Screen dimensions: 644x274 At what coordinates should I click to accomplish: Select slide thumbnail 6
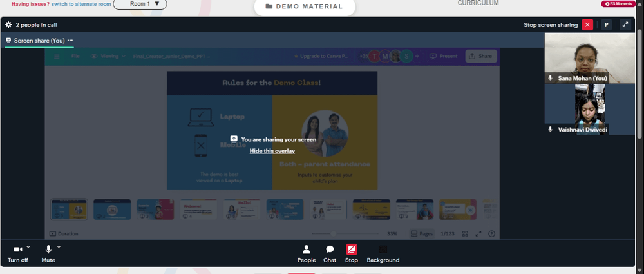(x=285, y=210)
